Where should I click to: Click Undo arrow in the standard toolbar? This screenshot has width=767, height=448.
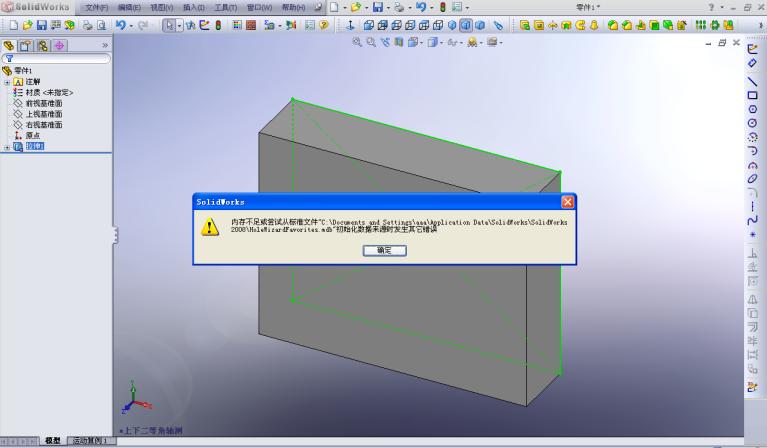click(120, 24)
